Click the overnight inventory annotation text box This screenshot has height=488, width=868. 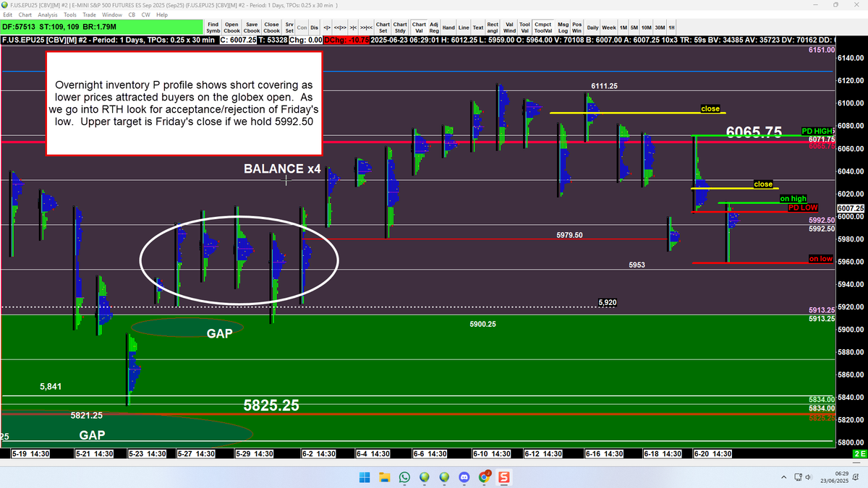click(184, 103)
